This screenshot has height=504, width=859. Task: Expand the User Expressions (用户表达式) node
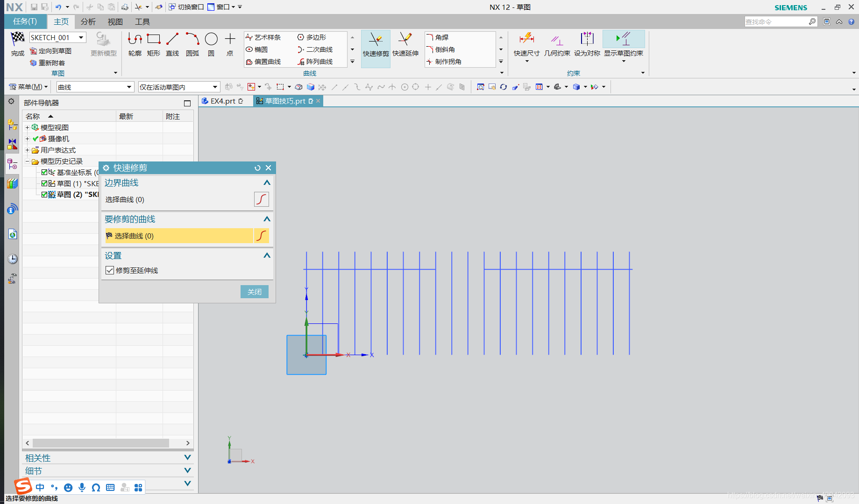coord(27,150)
